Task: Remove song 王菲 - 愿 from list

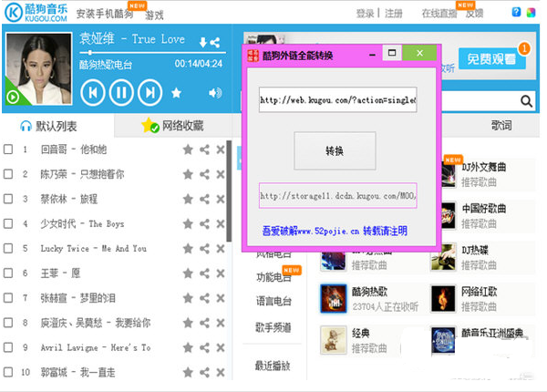Action: pyautogui.click(x=221, y=273)
